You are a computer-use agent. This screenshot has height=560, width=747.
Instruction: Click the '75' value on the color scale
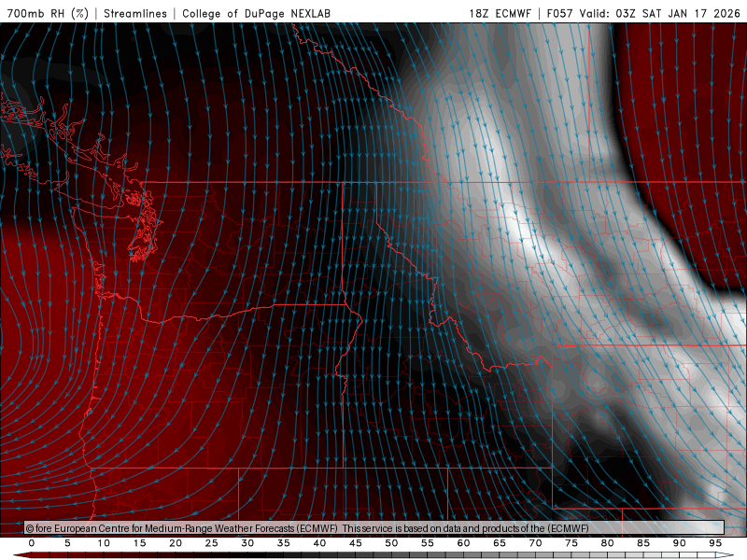[571, 543]
